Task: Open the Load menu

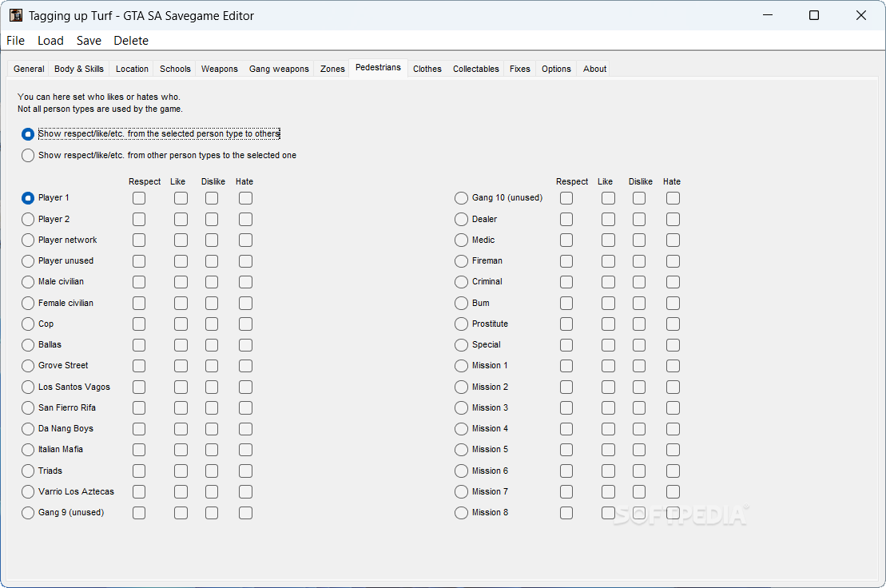Action: pyautogui.click(x=50, y=41)
